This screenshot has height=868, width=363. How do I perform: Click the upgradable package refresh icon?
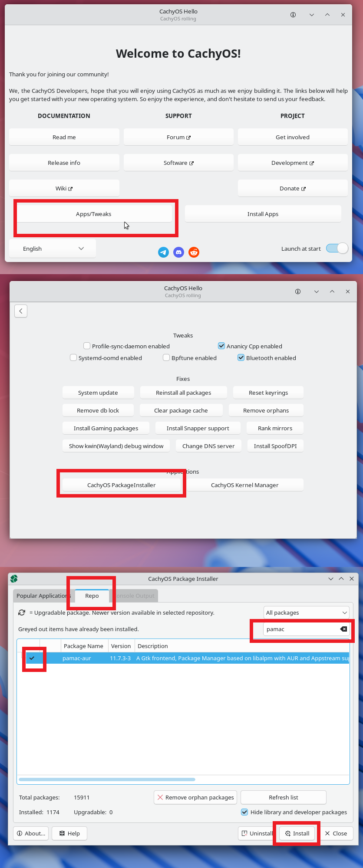[x=22, y=613]
